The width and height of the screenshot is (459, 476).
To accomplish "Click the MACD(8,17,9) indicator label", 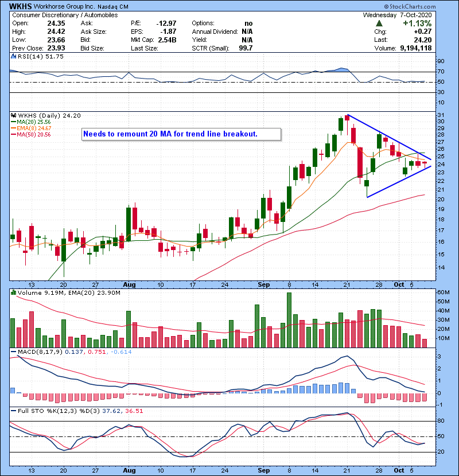I will click(x=40, y=352).
